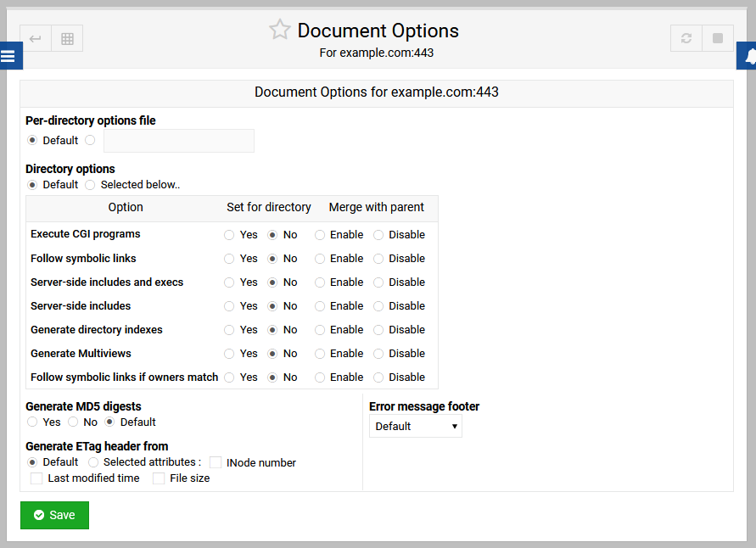Click the 'For example.com:443' subtitle
This screenshot has width=756, height=548.
click(x=377, y=53)
